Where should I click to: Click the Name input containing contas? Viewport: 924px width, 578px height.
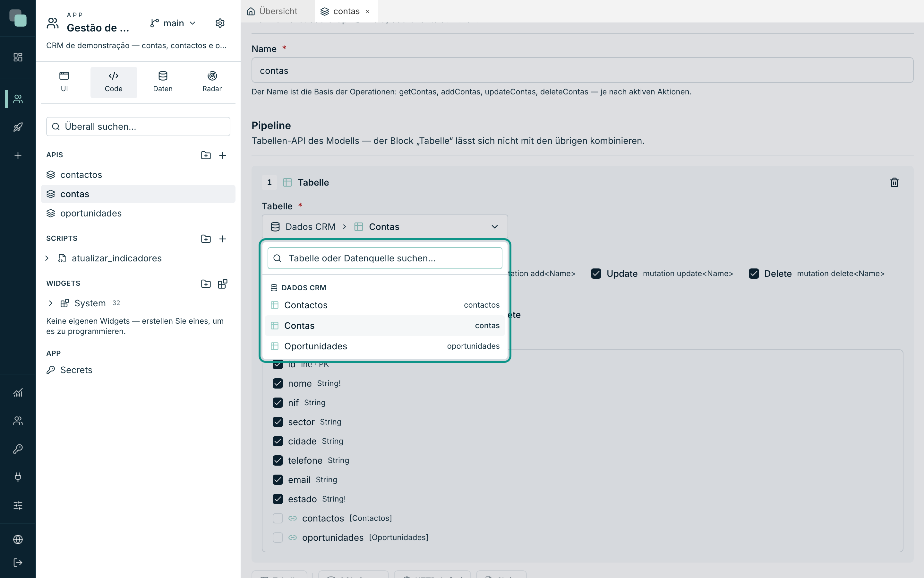tap(582, 70)
